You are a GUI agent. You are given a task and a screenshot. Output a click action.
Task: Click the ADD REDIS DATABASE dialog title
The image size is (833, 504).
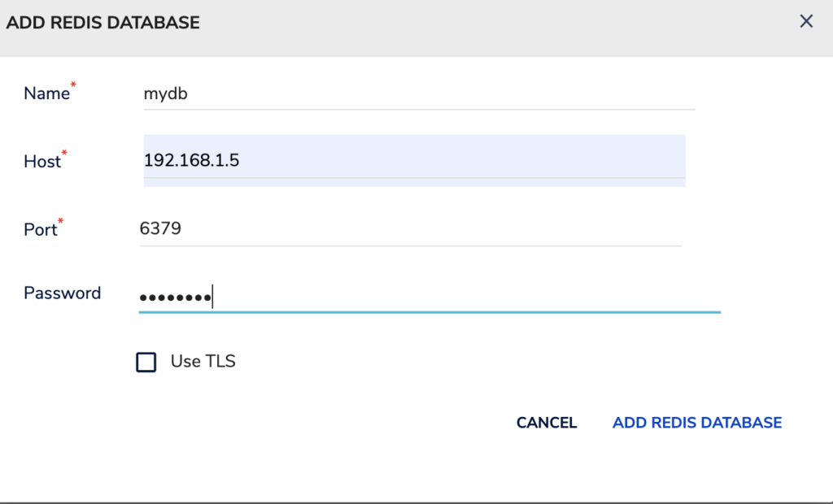[x=103, y=23]
